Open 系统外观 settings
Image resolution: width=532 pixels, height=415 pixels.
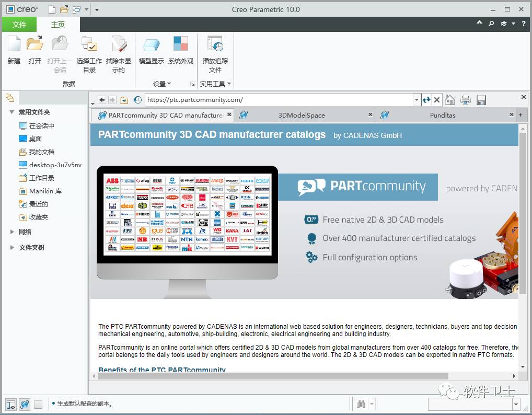181,50
